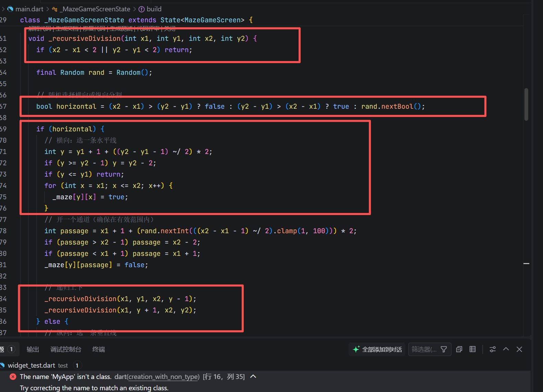Click the 'Try correcting the name' hint text
Image resolution: width=543 pixels, height=392 pixels.
point(94,388)
